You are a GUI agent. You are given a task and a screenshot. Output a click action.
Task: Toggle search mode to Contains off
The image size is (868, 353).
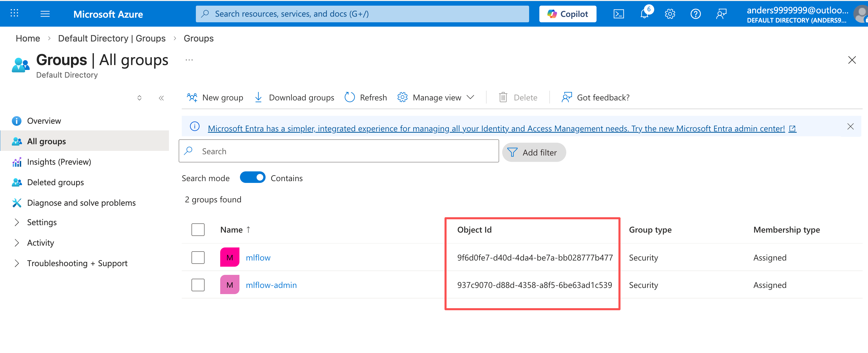(x=253, y=178)
